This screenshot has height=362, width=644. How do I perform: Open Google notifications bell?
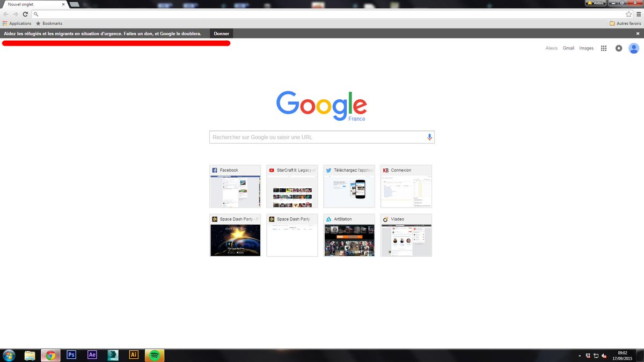619,48
